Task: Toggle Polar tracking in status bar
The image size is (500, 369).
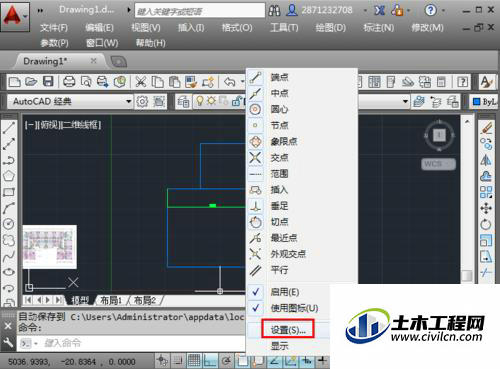Action: 226,361
